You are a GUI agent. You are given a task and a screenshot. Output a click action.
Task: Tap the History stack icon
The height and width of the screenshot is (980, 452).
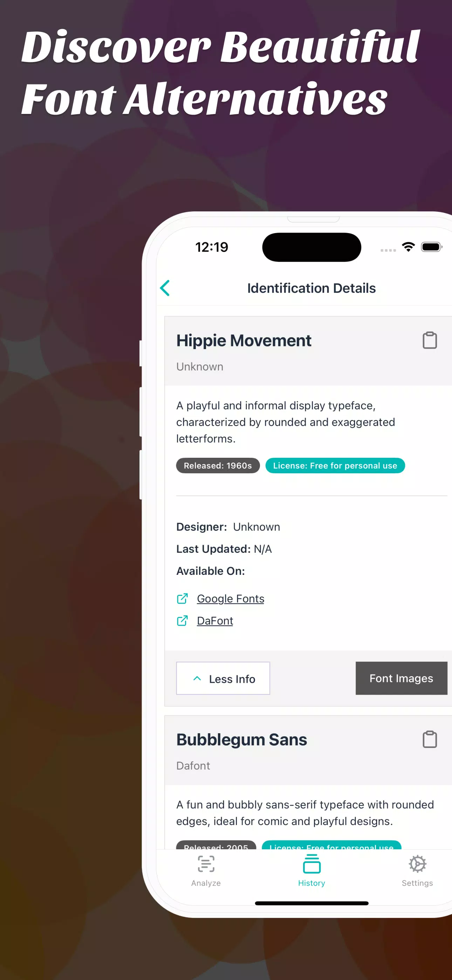[311, 864]
